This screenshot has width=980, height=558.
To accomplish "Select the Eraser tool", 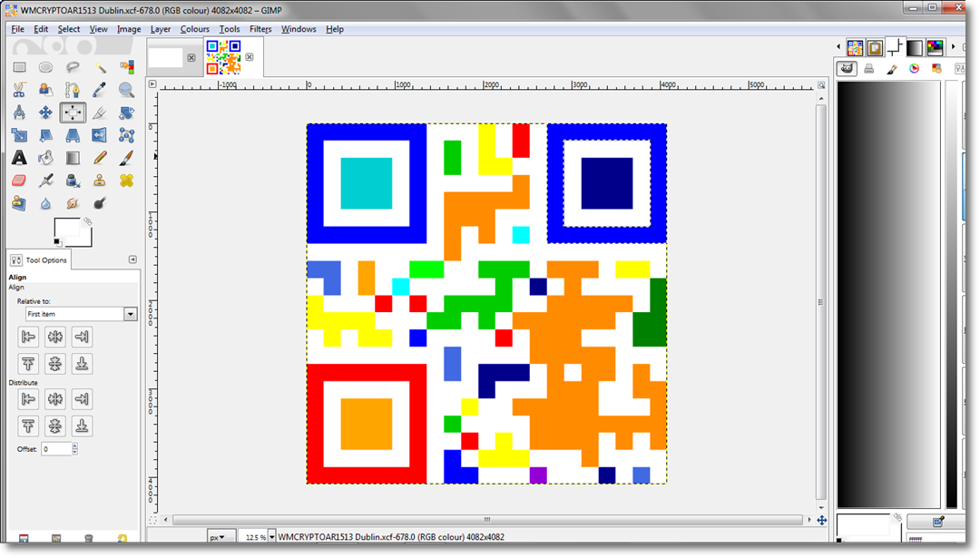I will 19,181.
